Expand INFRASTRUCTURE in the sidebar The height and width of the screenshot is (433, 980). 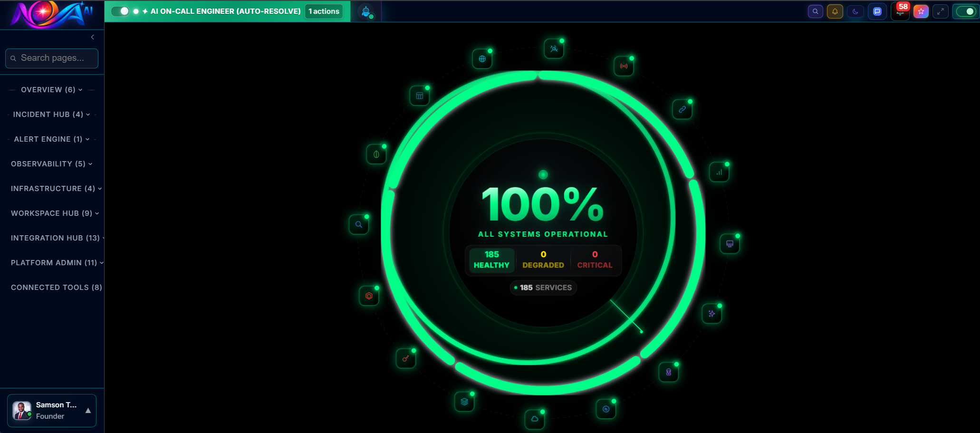pyautogui.click(x=52, y=188)
